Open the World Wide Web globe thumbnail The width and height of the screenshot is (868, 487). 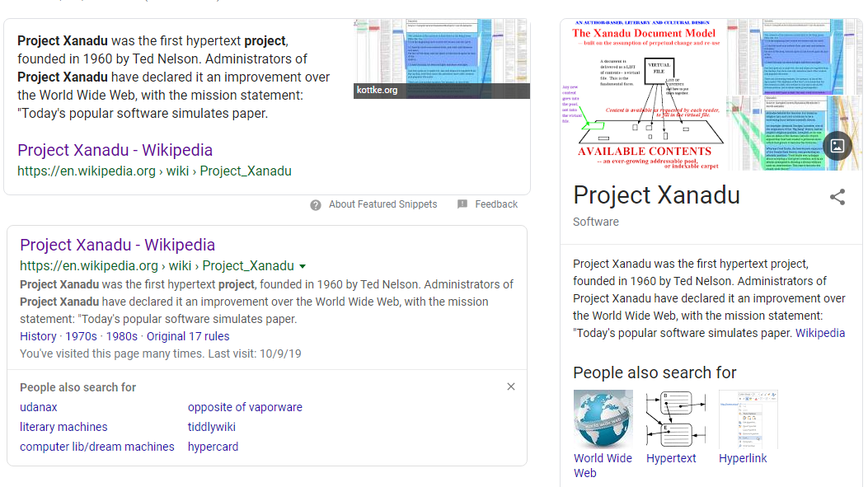603,419
